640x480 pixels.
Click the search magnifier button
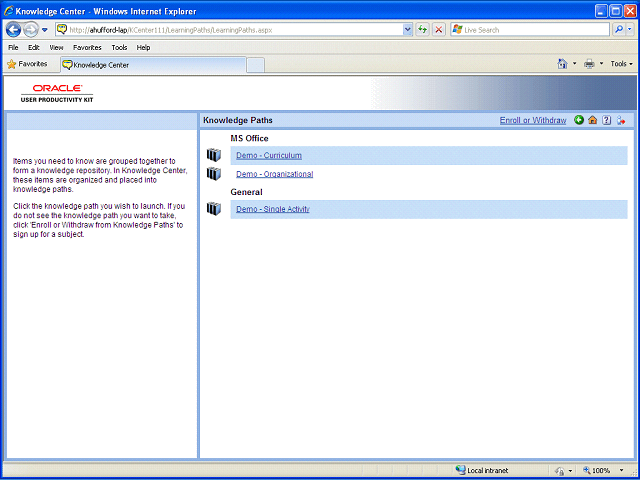[x=619, y=30]
